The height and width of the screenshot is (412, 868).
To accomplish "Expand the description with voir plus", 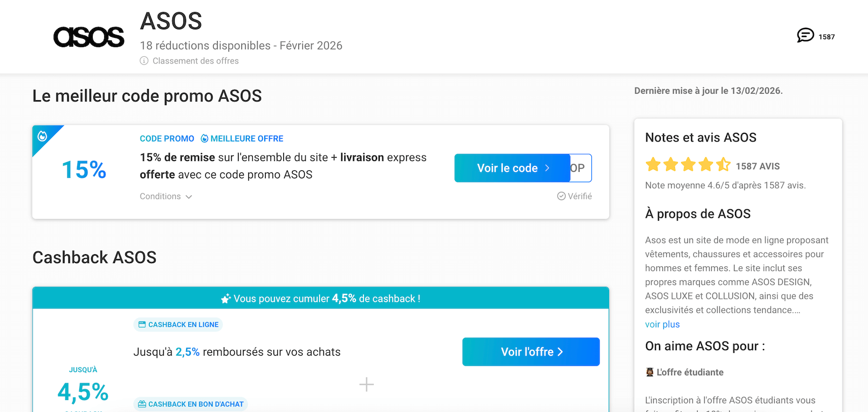I will tap(662, 324).
